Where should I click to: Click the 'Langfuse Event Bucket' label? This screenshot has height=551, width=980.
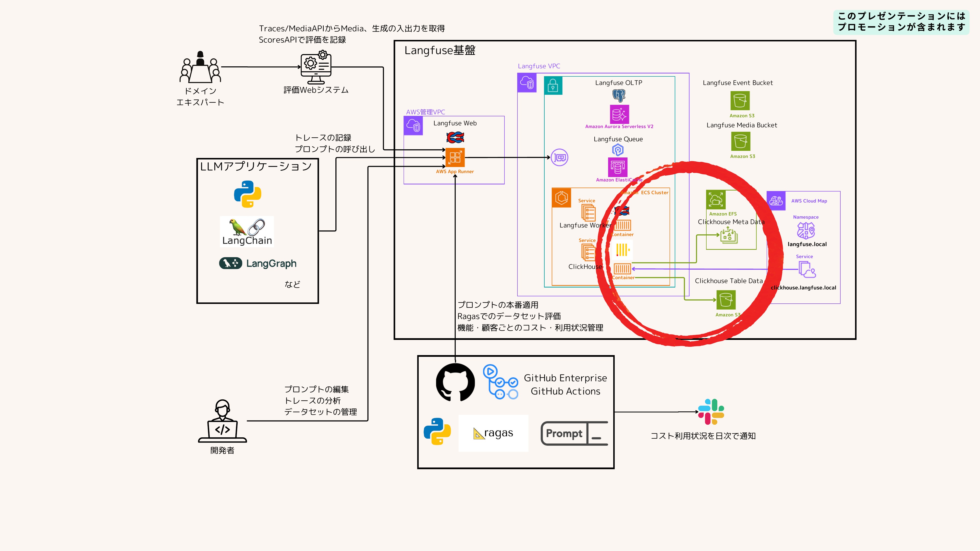(x=738, y=83)
